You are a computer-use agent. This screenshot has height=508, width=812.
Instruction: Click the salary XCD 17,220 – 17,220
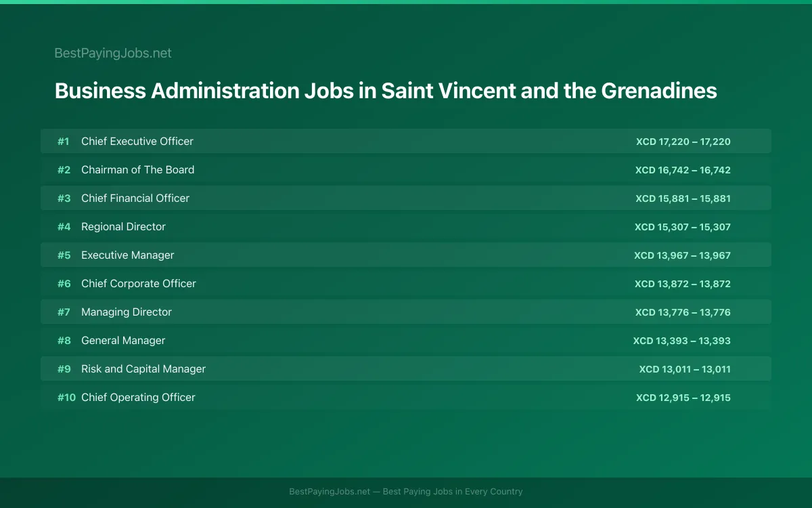click(x=683, y=142)
